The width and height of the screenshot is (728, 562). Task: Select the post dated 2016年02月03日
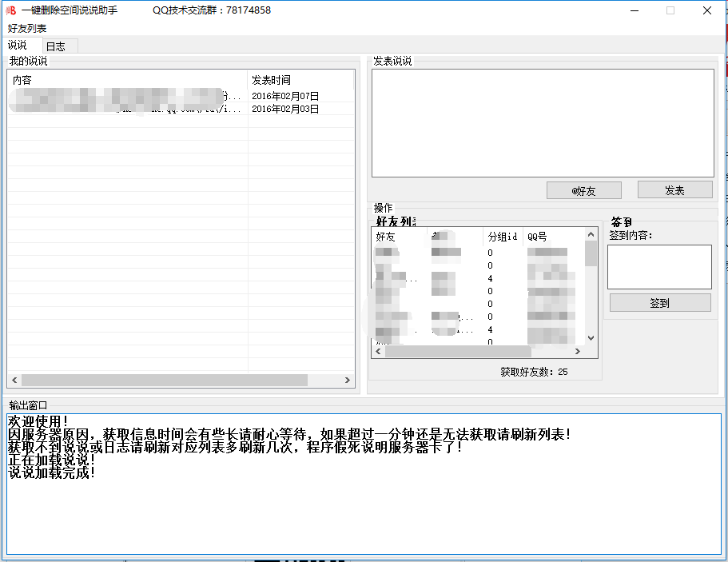pyautogui.click(x=181, y=109)
